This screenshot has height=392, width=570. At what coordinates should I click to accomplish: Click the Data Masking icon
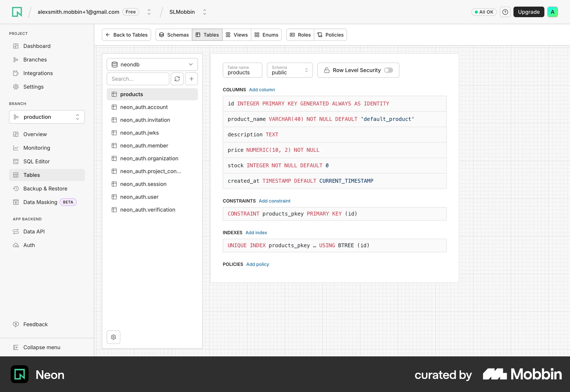[x=16, y=202]
